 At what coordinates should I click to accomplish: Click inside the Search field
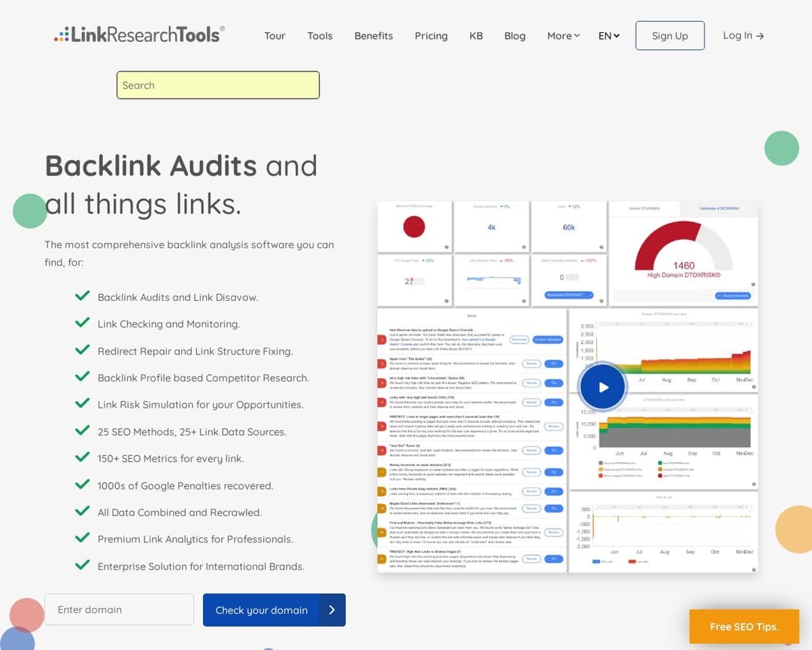pyautogui.click(x=218, y=85)
